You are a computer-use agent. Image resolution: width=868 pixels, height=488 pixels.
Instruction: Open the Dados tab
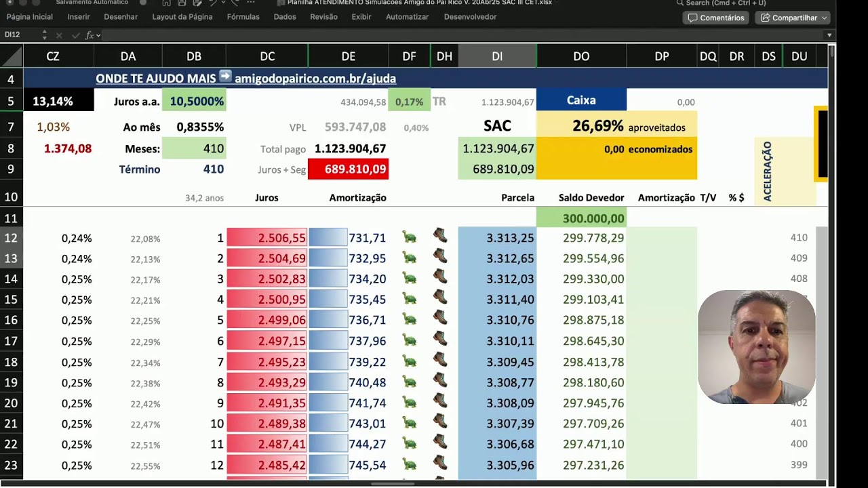(x=285, y=17)
